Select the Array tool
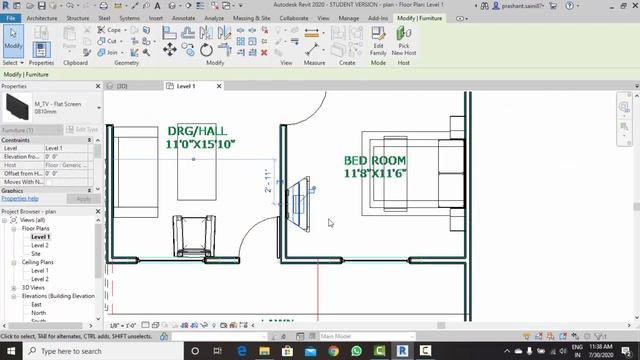Image resolution: width=640 pixels, height=360 pixels. pos(241,41)
